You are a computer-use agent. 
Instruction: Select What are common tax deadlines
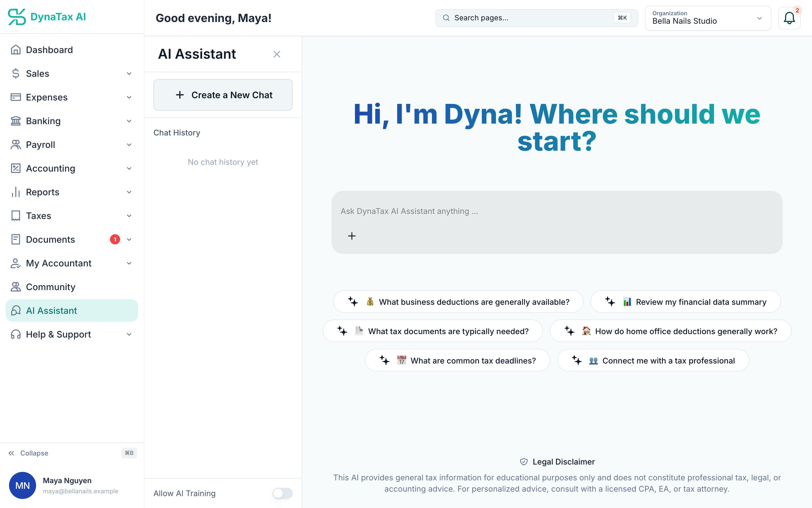(457, 360)
